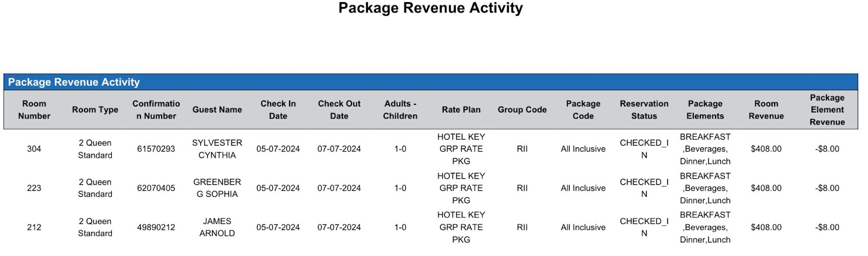Click the Rate Plan column header

coord(461,110)
